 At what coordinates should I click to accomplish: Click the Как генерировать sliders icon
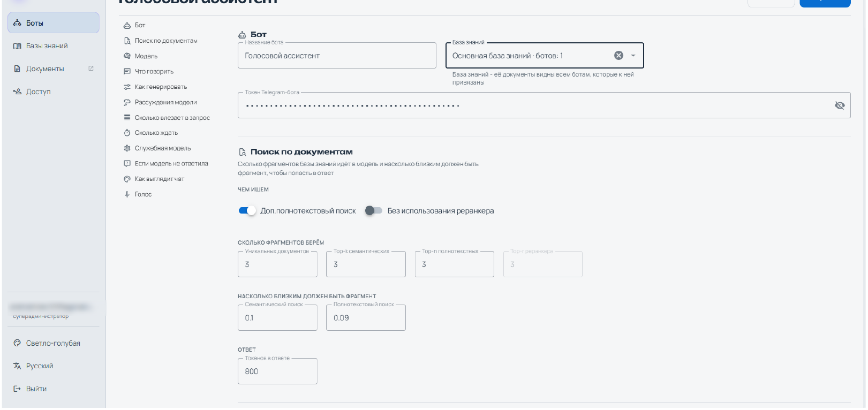tap(127, 87)
